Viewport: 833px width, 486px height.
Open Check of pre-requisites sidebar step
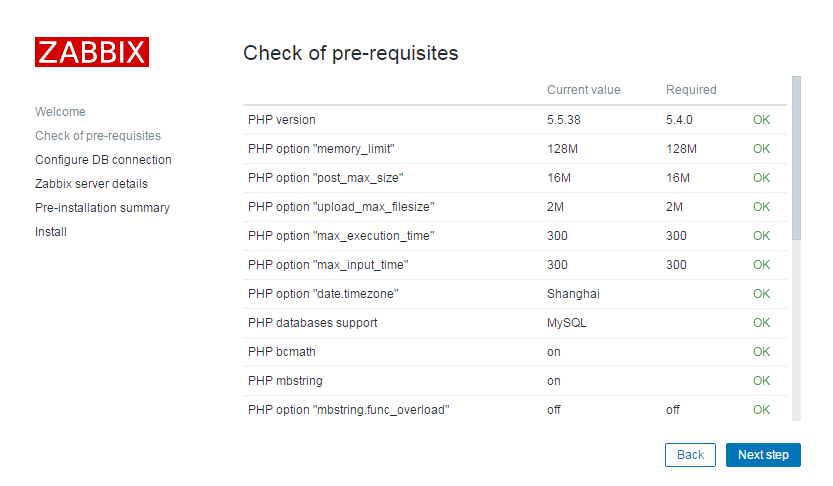98,136
